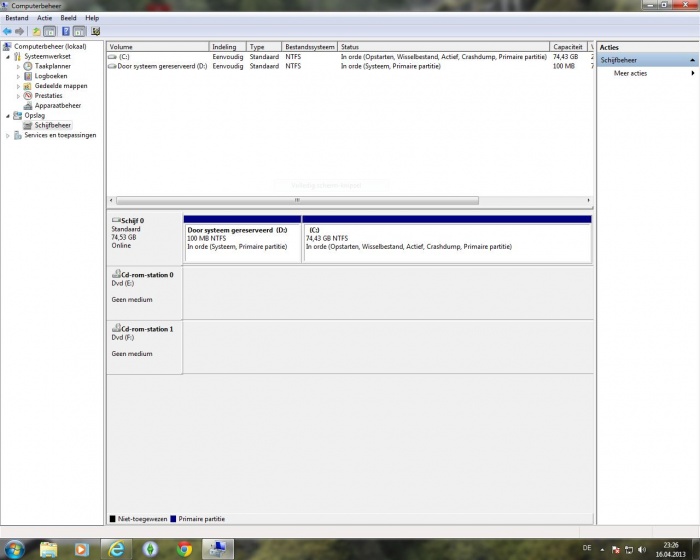Click the Schijfbeheer header in Acties pane
Screen dimensions: 700x560
[x=646, y=60]
